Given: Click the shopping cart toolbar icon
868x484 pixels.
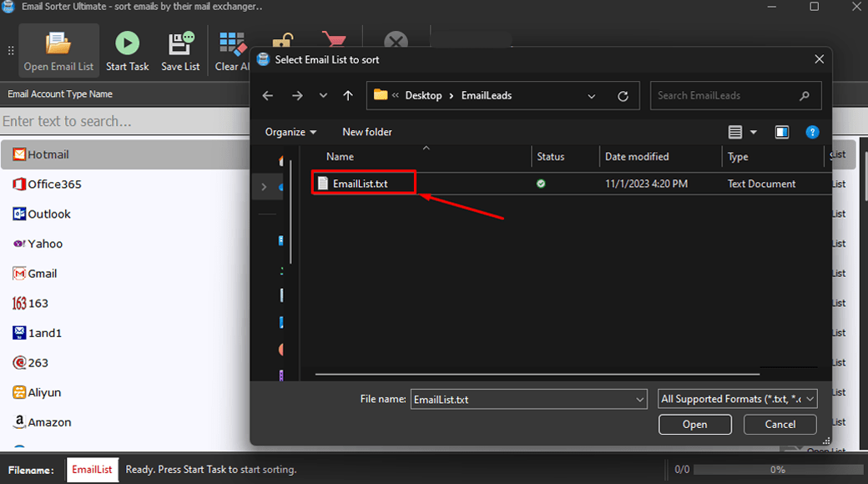Looking at the screenshot, I should 334,38.
